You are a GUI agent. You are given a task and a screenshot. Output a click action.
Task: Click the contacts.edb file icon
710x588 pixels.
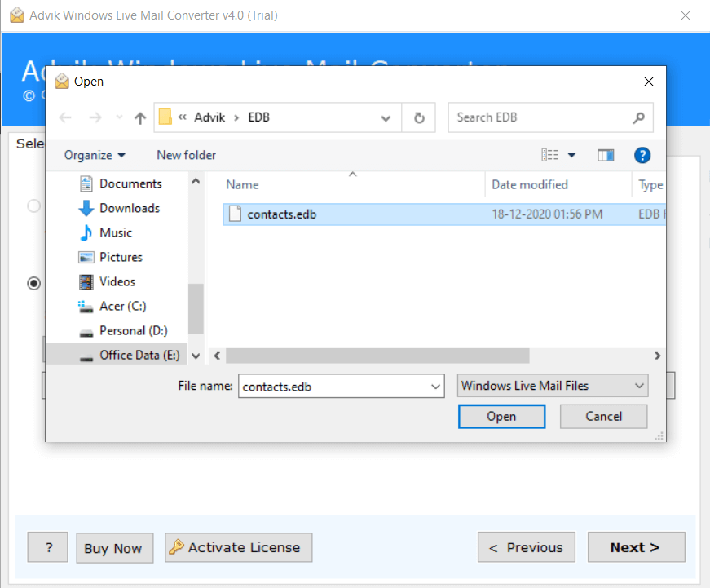coord(235,214)
